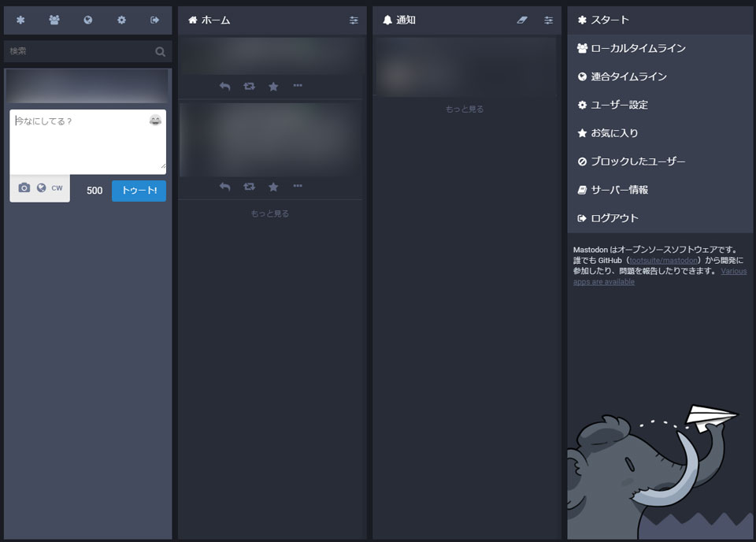Viewport: 756px width, 542px height.
Task: Clear notifications with the eraser icon
Action: (x=522, y=20)
